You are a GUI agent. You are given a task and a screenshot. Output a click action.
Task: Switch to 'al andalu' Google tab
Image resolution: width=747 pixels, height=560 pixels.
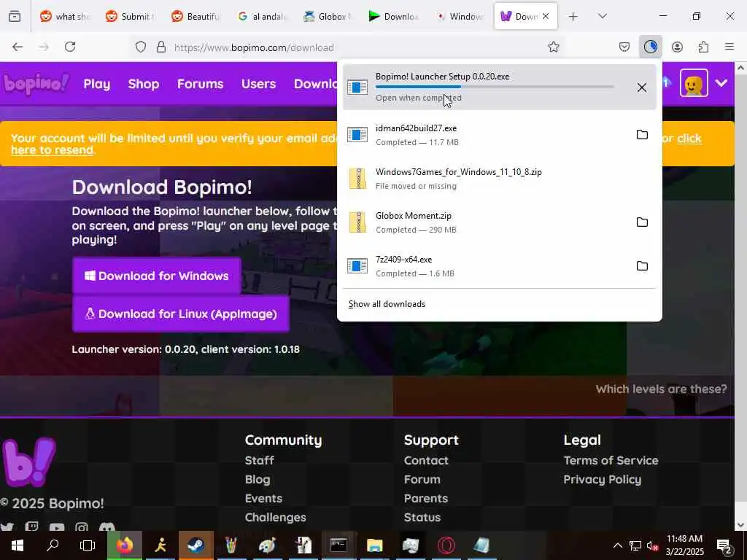[x=262, y=17]
